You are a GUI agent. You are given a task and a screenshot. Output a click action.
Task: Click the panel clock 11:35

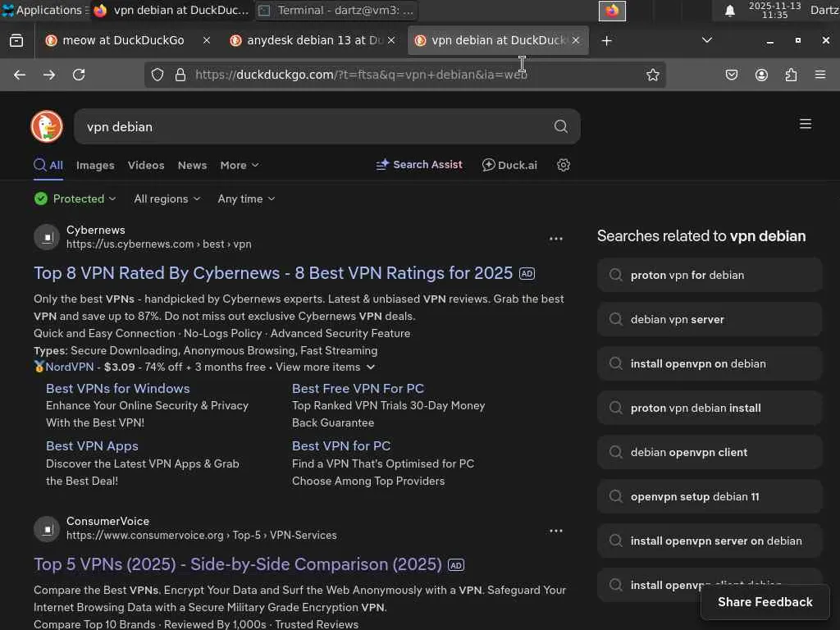coord(774,10)
